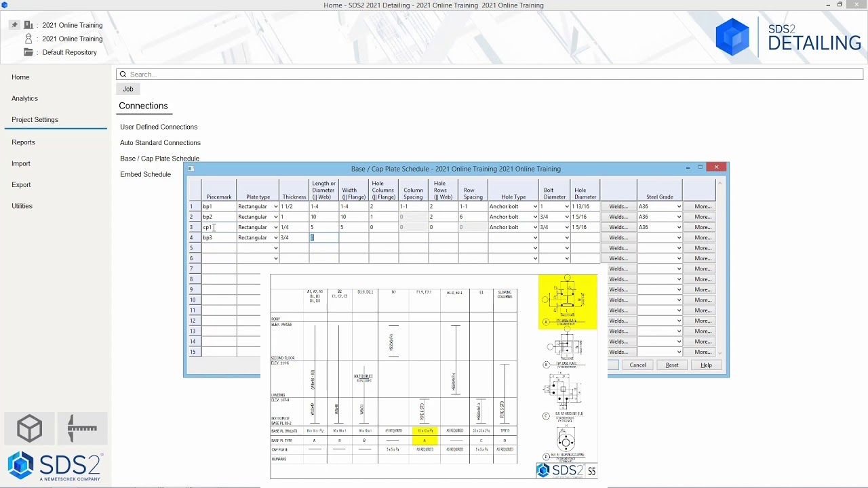Click the Reset button in the schedule dialog
Image resolution: width=868 pixels, height=488 pixels.
[x=672, y=365]
